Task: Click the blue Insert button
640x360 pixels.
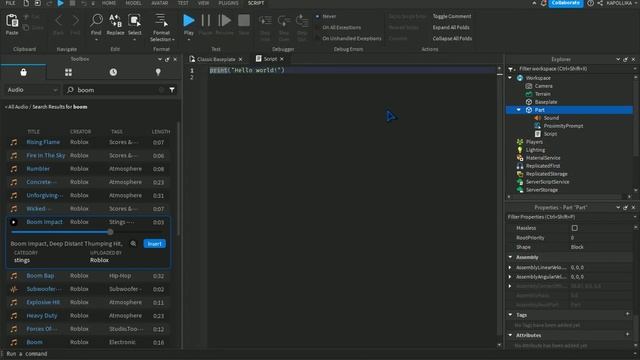Action: click(155, 244)
